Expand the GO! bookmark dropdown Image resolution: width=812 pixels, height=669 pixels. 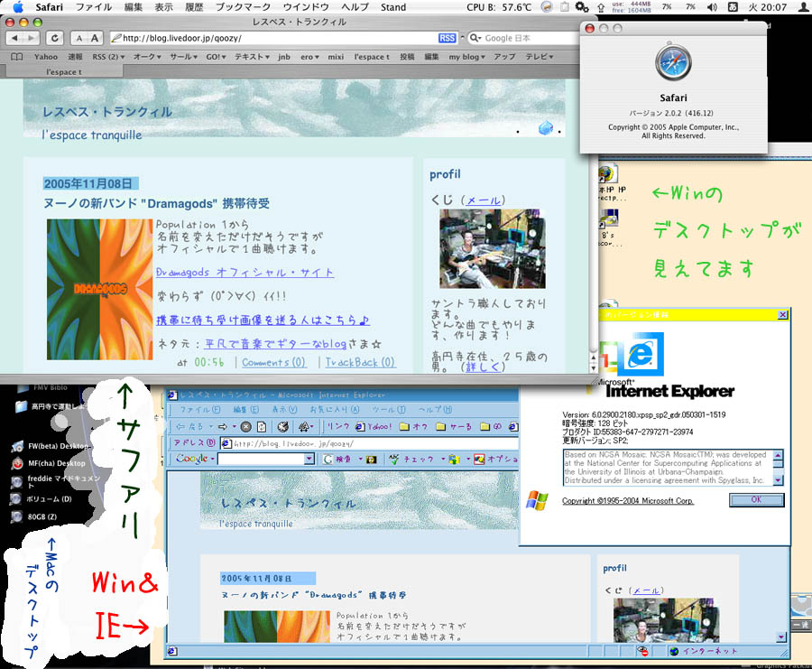pos(216,57)
